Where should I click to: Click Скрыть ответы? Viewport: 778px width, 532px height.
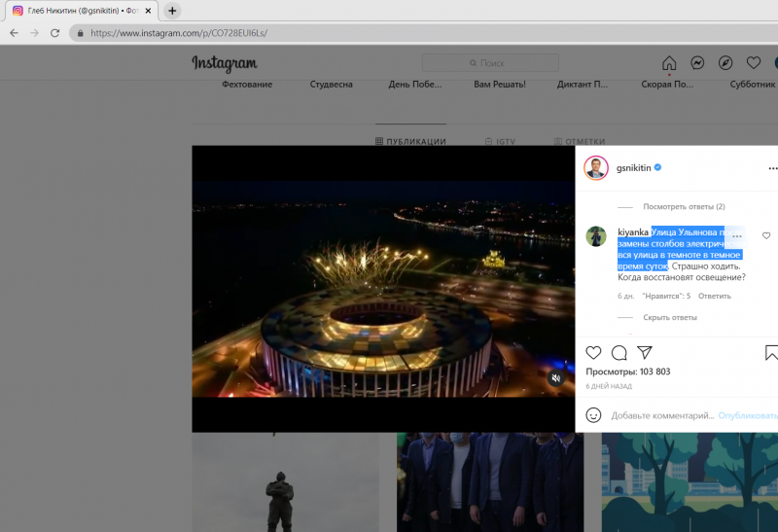670,317
